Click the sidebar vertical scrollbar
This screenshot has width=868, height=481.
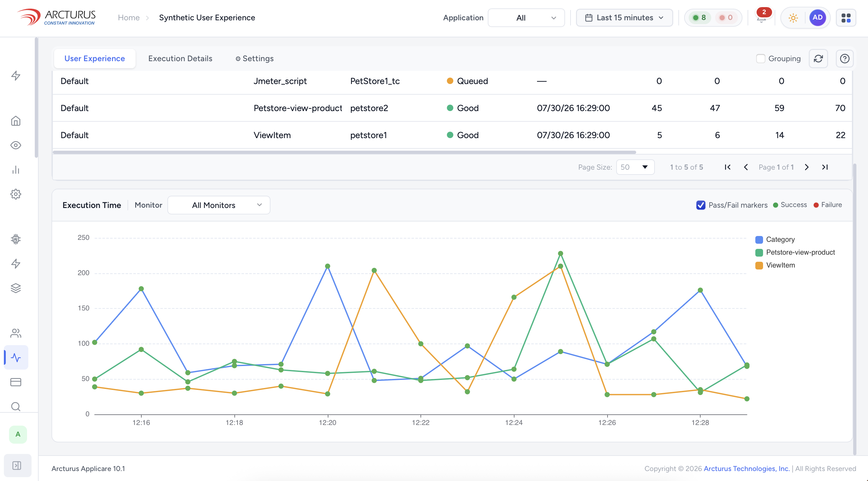click(36, 98)
